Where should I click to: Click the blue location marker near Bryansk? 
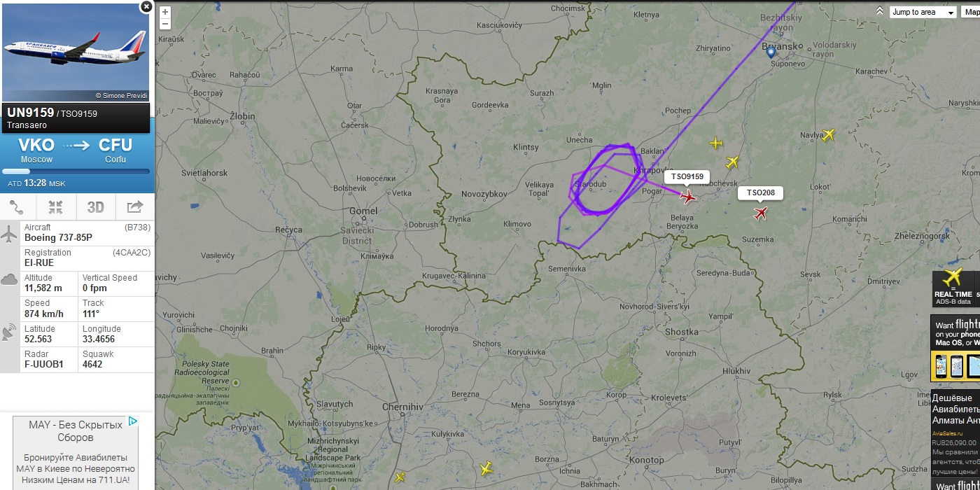pyautogui.click(x=771, y=52)
